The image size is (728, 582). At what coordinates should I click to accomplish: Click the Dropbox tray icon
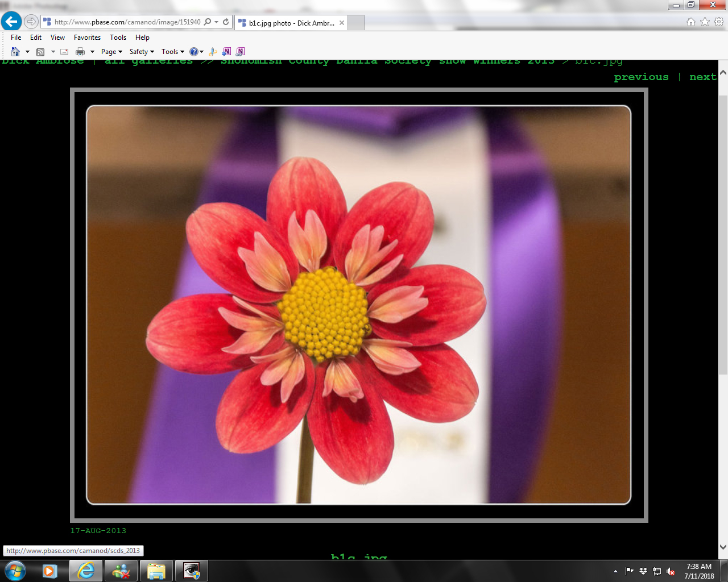point(643,571)
